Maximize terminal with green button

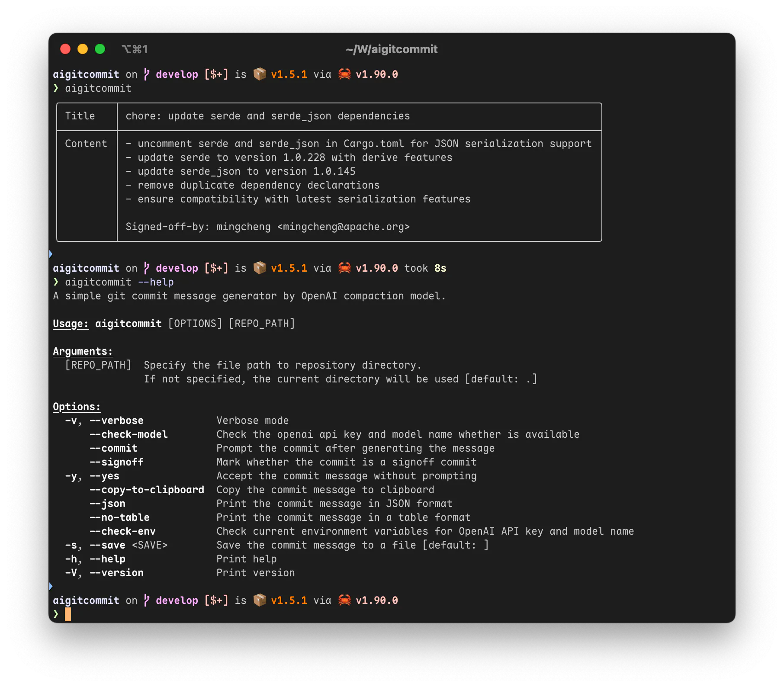[x=100, y=49]
